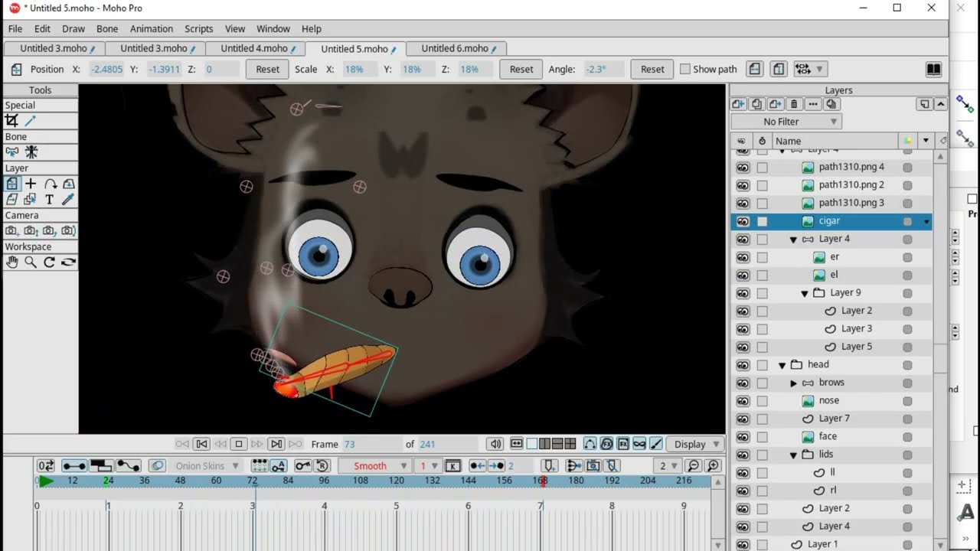Click the keyframe K button on the timeline

[452, 465]
